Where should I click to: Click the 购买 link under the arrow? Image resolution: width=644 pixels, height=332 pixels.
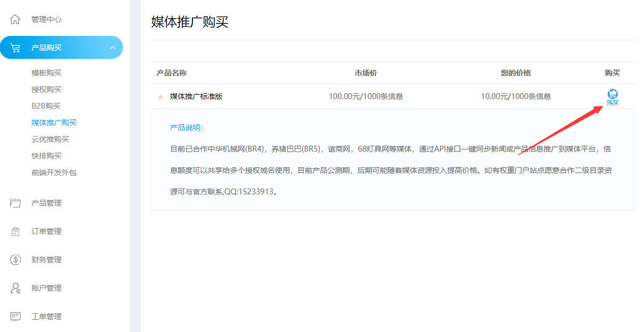(x=612, y=102)
